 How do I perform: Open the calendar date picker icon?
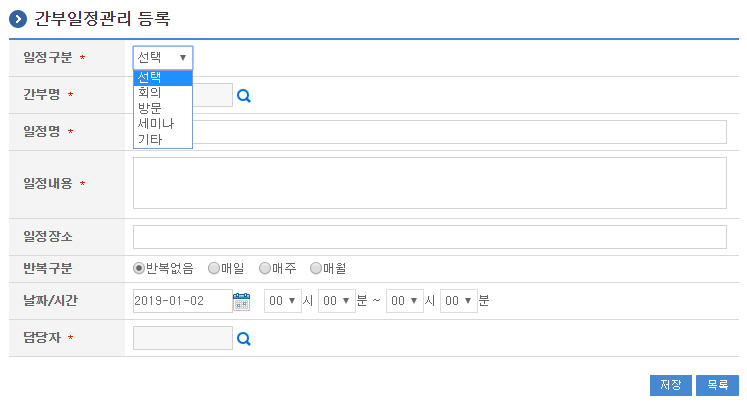click(x=241, y=300)
